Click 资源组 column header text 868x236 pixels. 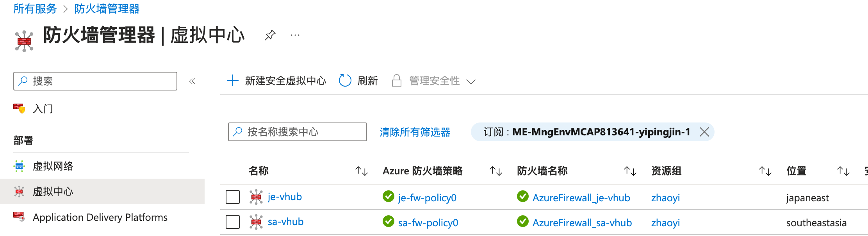(667, 171)
